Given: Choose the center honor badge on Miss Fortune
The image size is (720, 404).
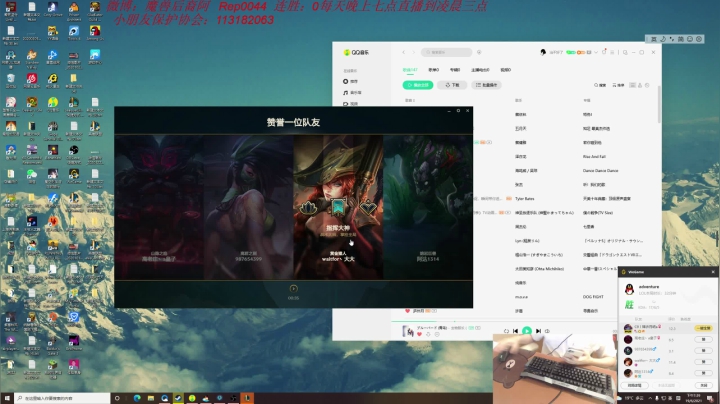Looking at the screenshot, I should [338, 208].
